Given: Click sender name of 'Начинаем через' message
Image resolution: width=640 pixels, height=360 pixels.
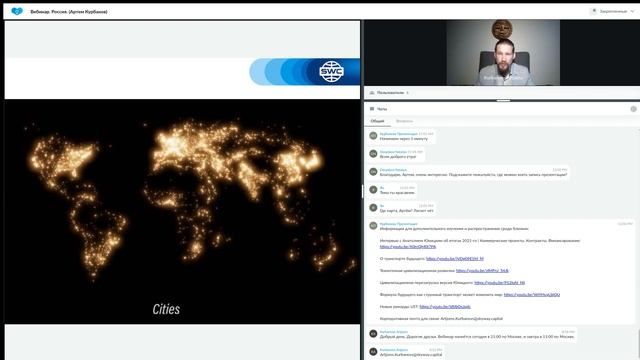Looking at the screenshot, I should 398,134.
